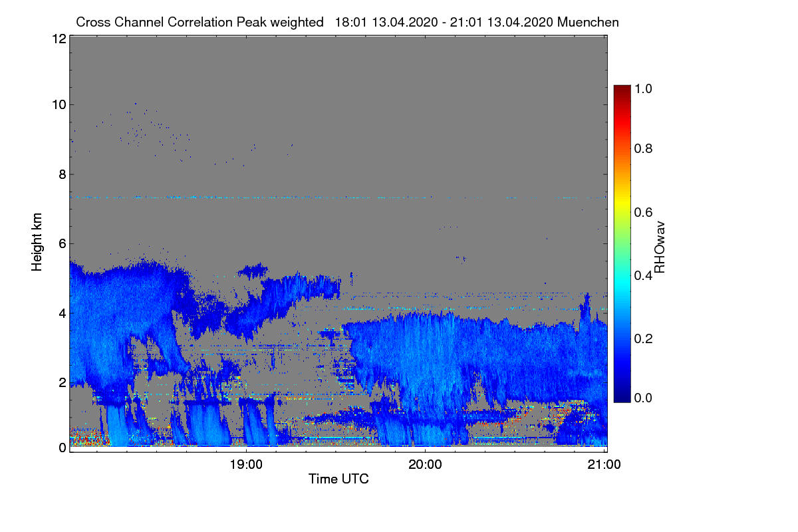Image resolution: width=798 pixels, height=532 pixels.
Task: Click the colorbar value '0.2'
Action: 642,338
